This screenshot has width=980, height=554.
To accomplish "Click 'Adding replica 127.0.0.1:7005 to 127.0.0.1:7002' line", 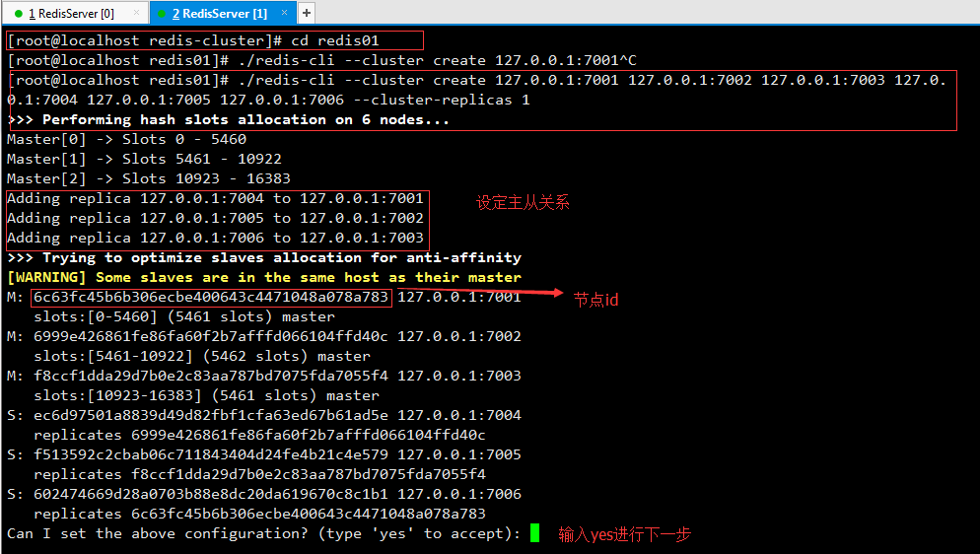I will [216, 218].
